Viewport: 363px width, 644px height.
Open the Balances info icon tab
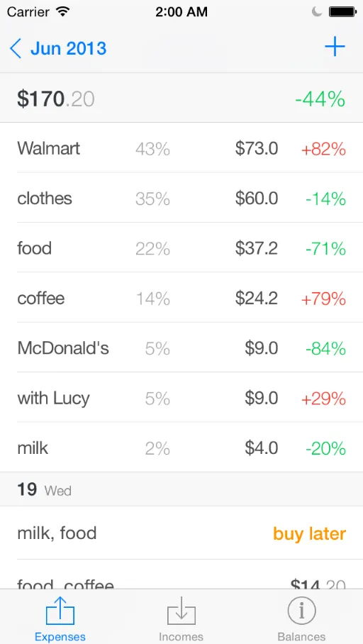coord(301,611)
